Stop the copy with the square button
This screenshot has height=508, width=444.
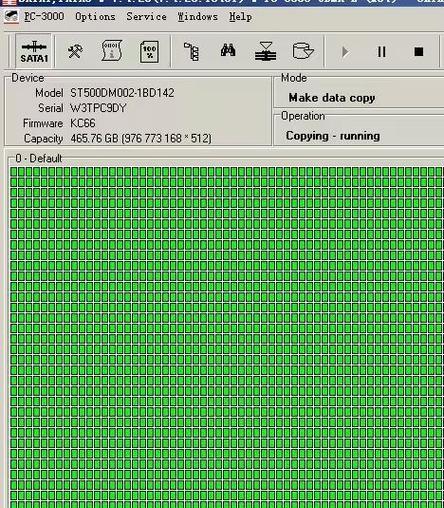pos(419,52)
